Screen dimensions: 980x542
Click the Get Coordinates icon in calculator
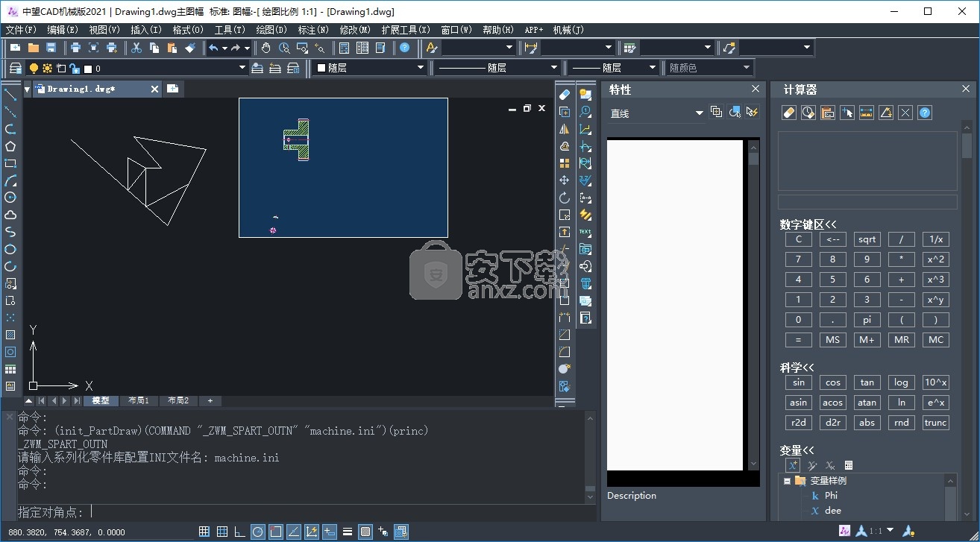846,113
